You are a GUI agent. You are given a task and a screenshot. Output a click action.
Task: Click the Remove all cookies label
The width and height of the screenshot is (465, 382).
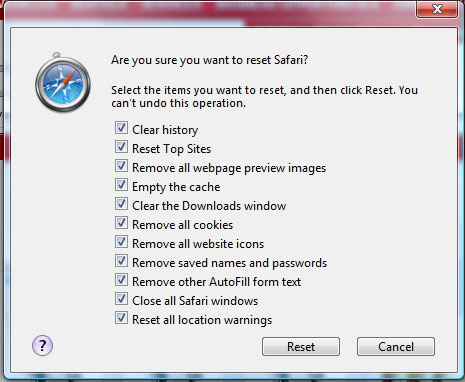pos(182,225)
